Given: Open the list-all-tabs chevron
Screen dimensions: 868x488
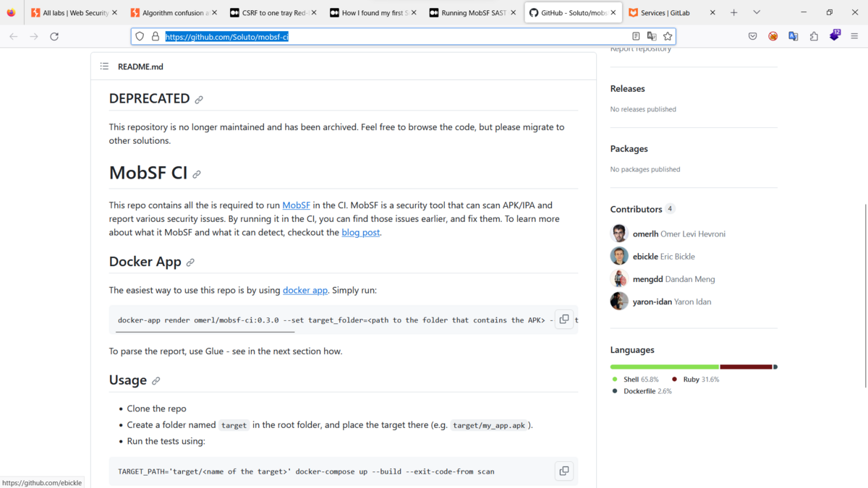Looking at the screenshot, I should [x=757, y=12].
